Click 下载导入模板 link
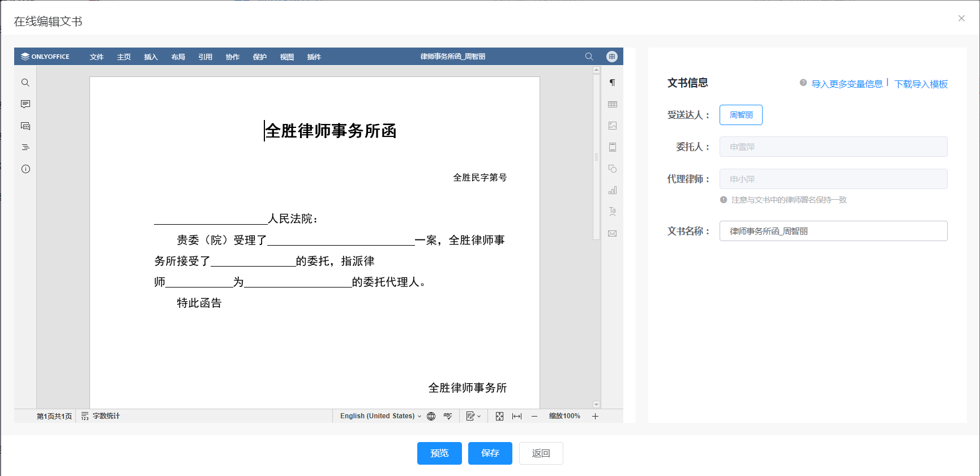 pyautogui.click(x=921, y=84)
